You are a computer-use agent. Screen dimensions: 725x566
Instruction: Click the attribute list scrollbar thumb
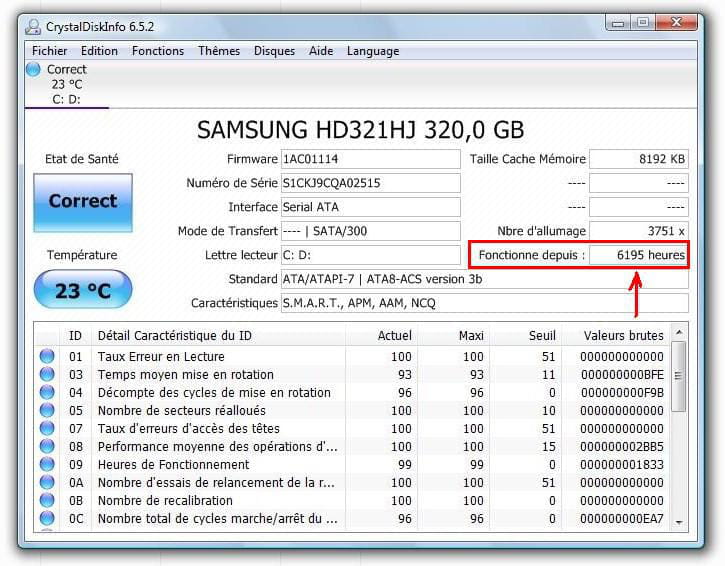pyautogui.click(x=678, y=376)
